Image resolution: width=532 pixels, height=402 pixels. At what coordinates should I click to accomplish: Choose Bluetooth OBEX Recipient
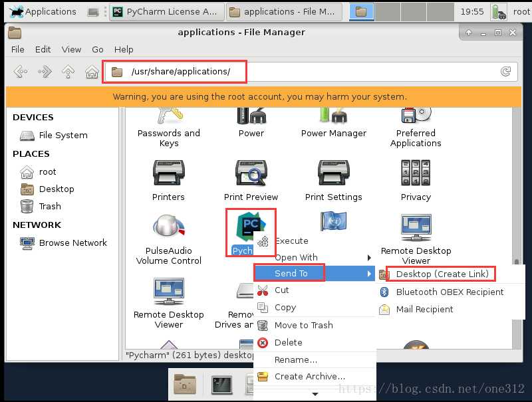click(450, 292)
